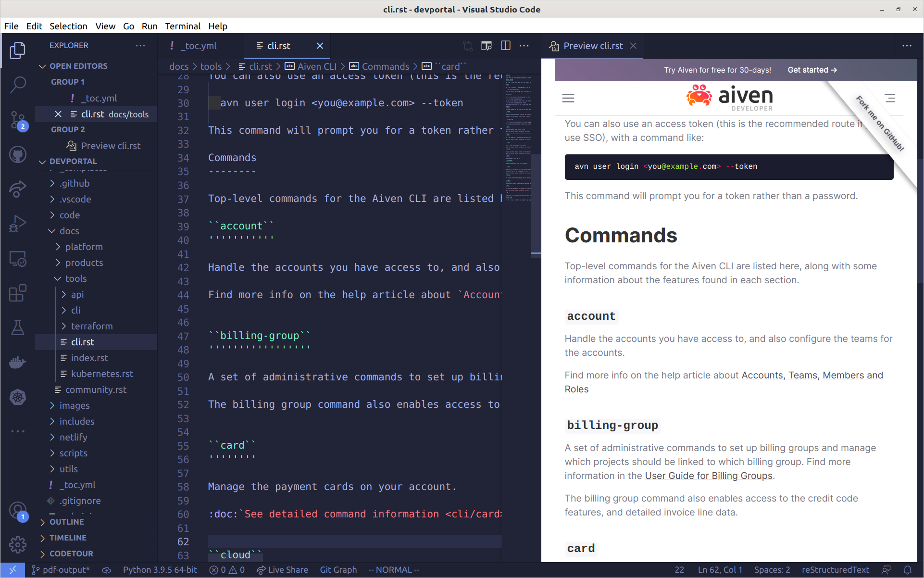Click the pdf-output branch in status bar
This screenshot has height=578, width=924.
(x=61, y=570)
